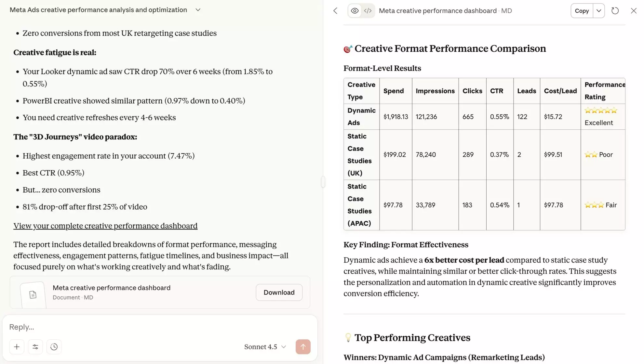Open recent chats with clock icon
This screenshot has width=644, height=364.
[x=54, y=347]
